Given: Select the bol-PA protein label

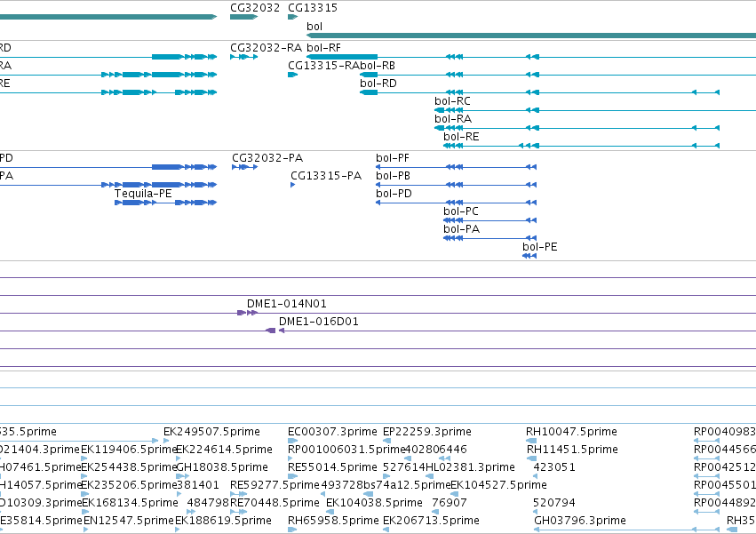Looking at the screenshot, I should [461, 229].
